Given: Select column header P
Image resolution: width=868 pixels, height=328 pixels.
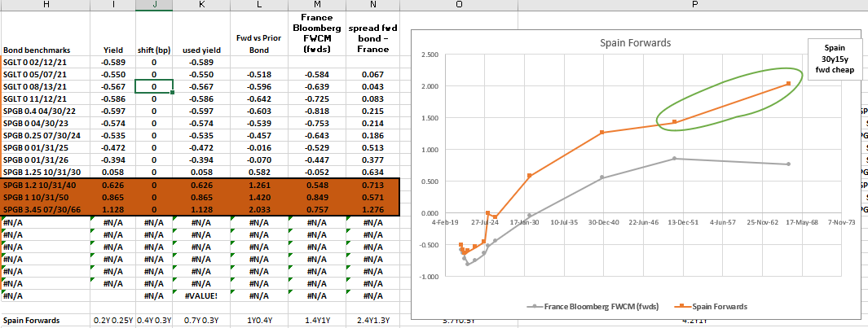Looking at the screenshot, I should coord(693,4).
